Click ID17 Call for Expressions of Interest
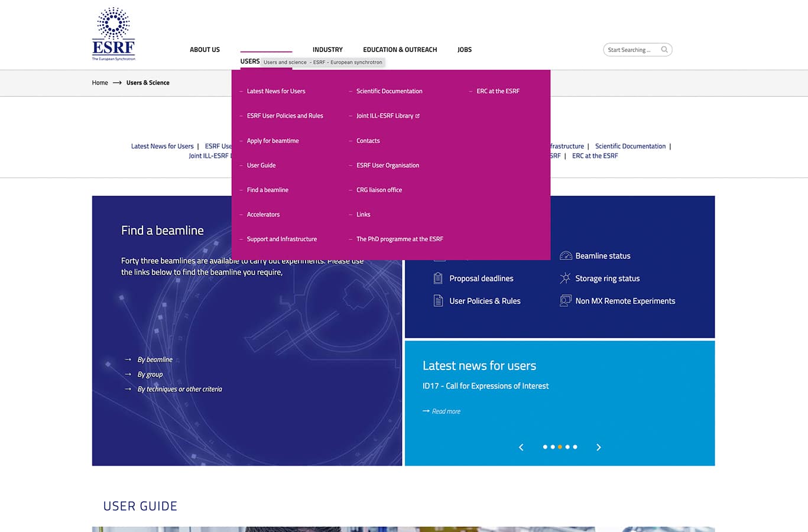Image resolution: width=808 pixels, height=532 pixels. coord(486,386)
